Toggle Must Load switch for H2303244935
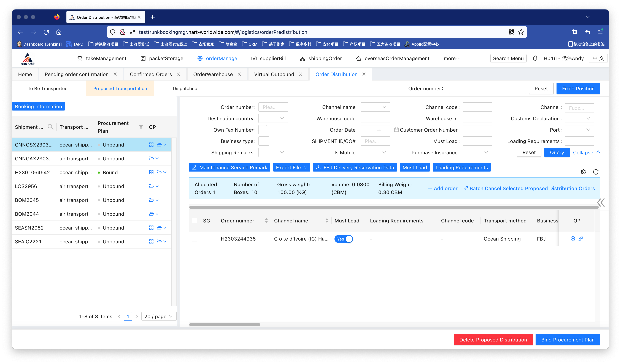Viewport: 621px width, 364px height. tap(344, 239)
